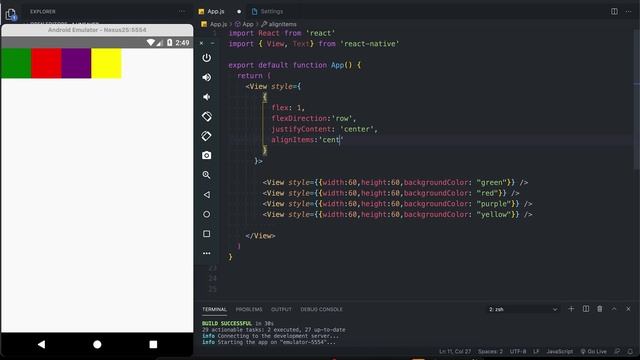Open notifications with the bell icon
Screen dimensions: 640x360
(630, 351)
